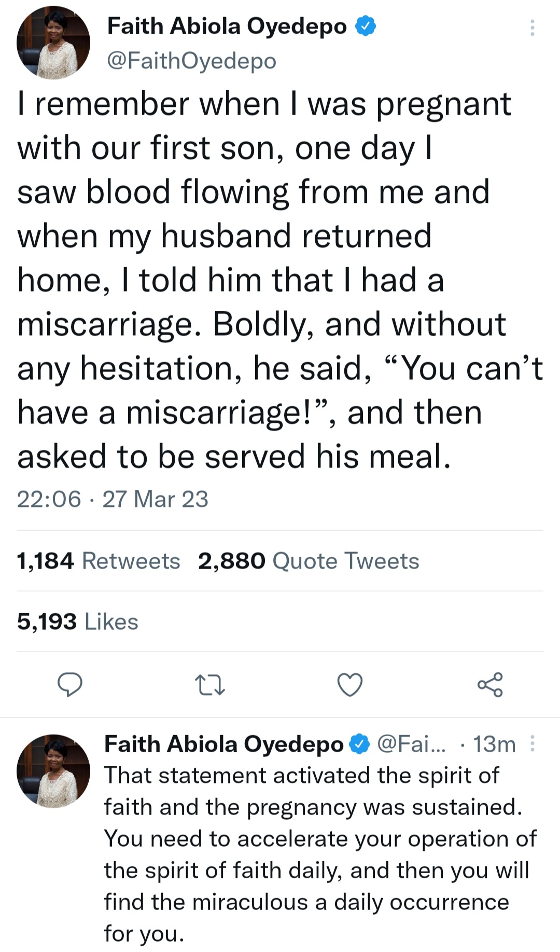
Task: Open top profile picture of Faith Oyedepo
Action: click(x=53, y=43)
